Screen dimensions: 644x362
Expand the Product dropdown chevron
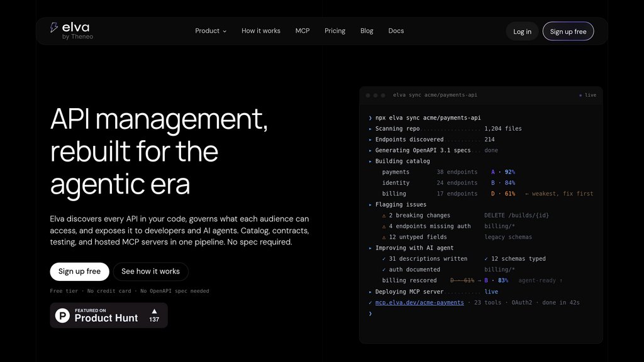pyautogui.click(x=225, y=31)
